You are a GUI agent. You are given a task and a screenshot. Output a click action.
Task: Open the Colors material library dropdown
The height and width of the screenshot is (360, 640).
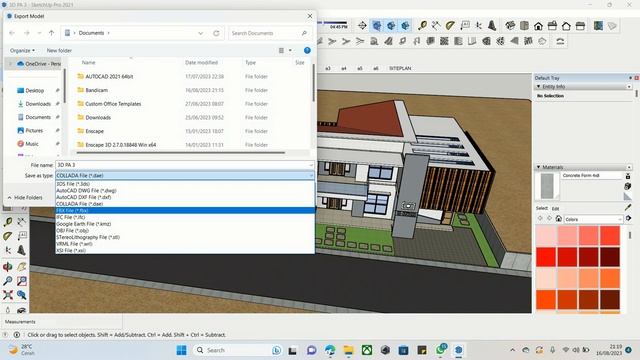pyautogui.click(x=593, y=219)
